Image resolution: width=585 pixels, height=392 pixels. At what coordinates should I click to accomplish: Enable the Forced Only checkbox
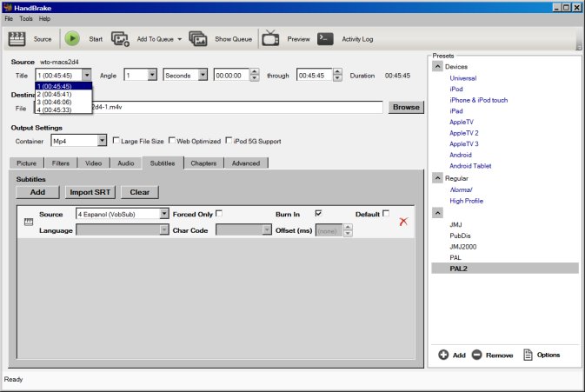[x=219, y=214]
